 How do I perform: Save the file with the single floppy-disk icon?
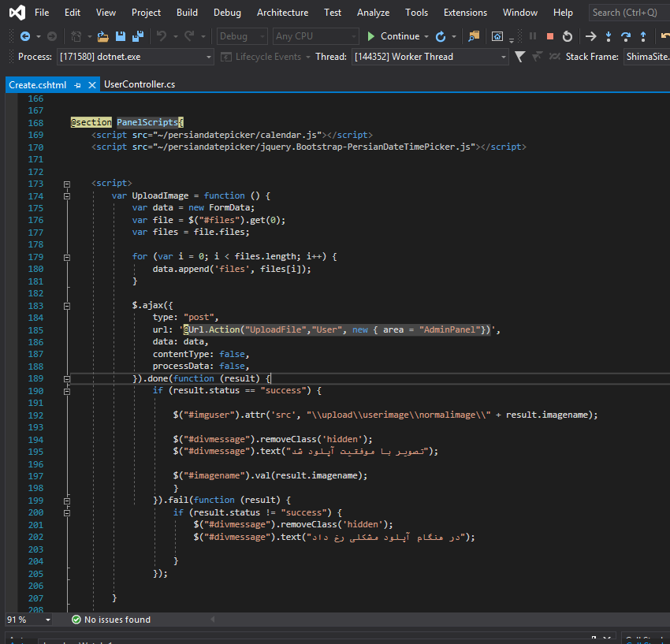(x=121, y=36)
